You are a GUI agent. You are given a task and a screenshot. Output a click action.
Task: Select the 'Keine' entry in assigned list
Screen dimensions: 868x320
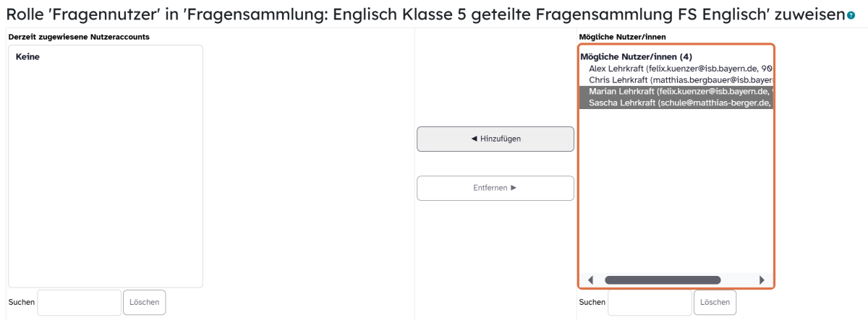click(x=27, y=57)
